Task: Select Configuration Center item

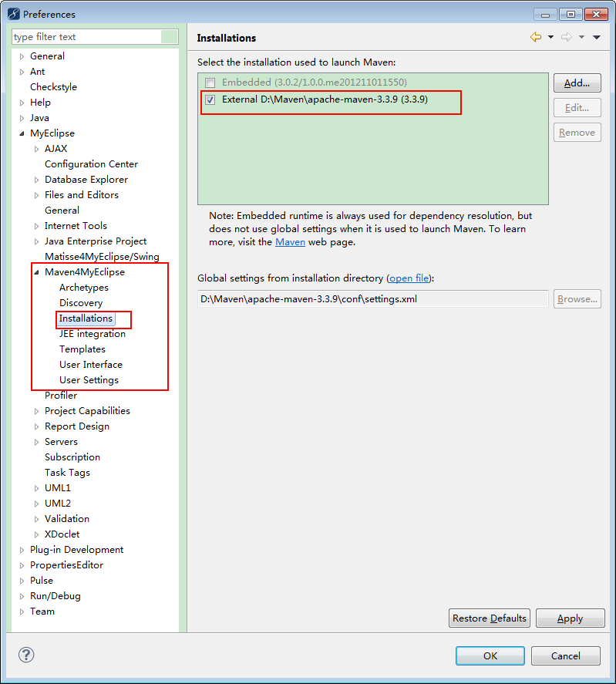Action: click(x=92, y=164)
